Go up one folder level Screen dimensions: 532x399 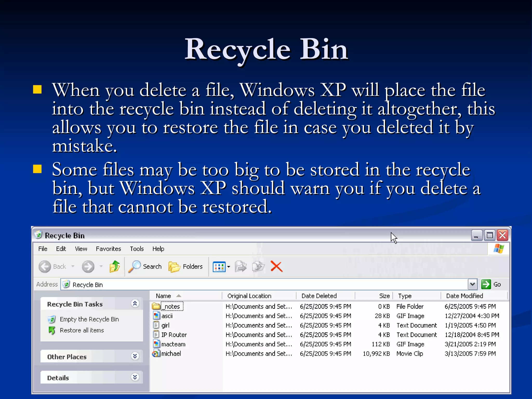(115, 267)
